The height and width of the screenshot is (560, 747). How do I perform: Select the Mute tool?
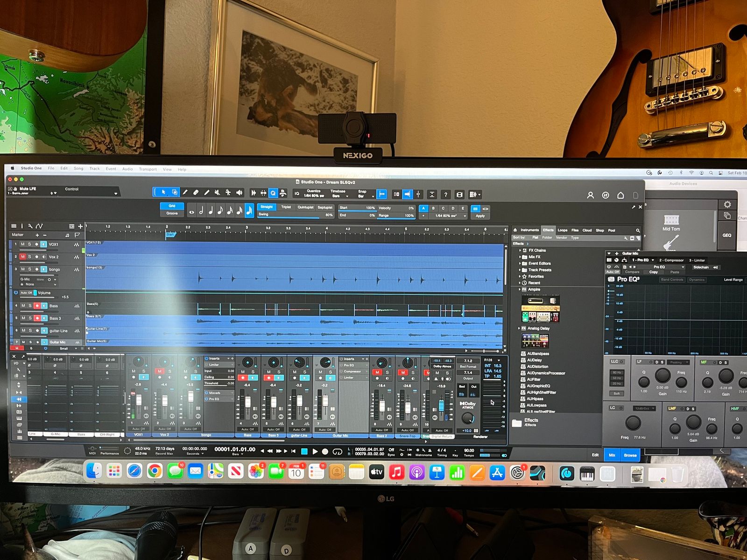point(217,192)
